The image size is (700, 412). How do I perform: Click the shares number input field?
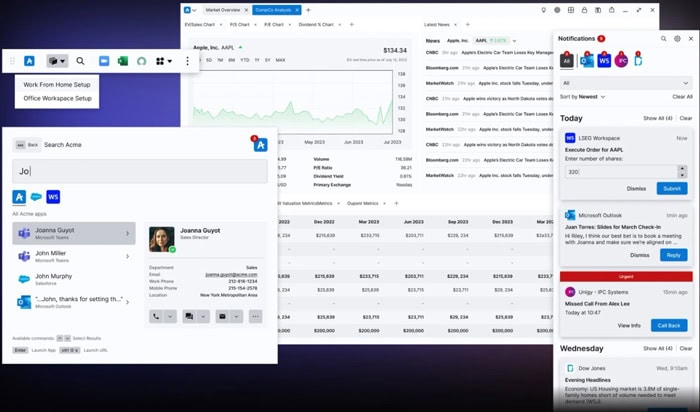click(x=621, y=172)
